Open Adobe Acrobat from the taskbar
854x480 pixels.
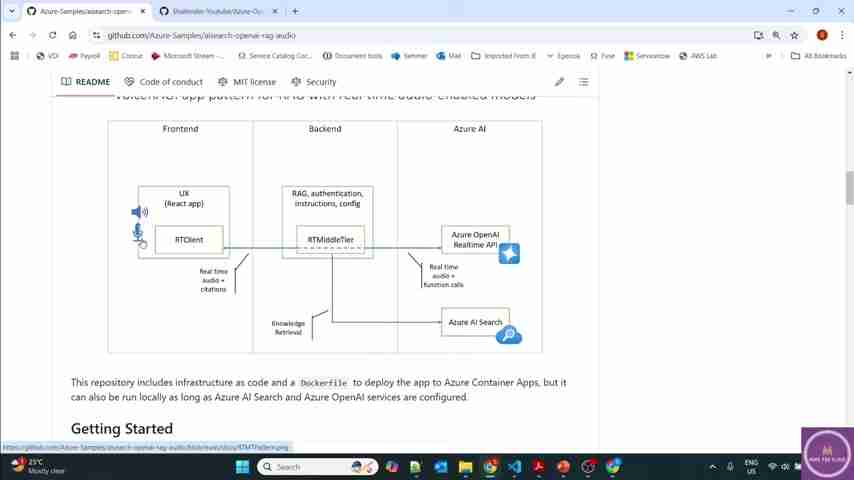[539, 467]
